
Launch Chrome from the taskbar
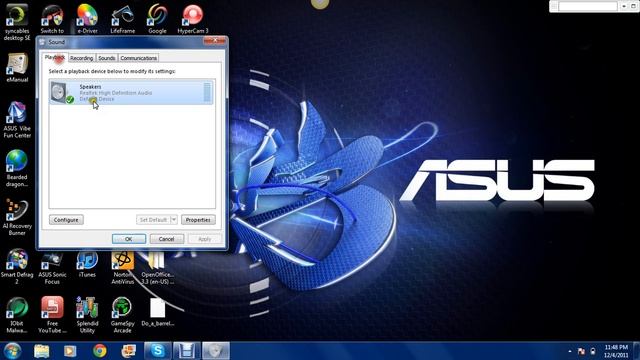pyautogui.click(x=100, y=351)
